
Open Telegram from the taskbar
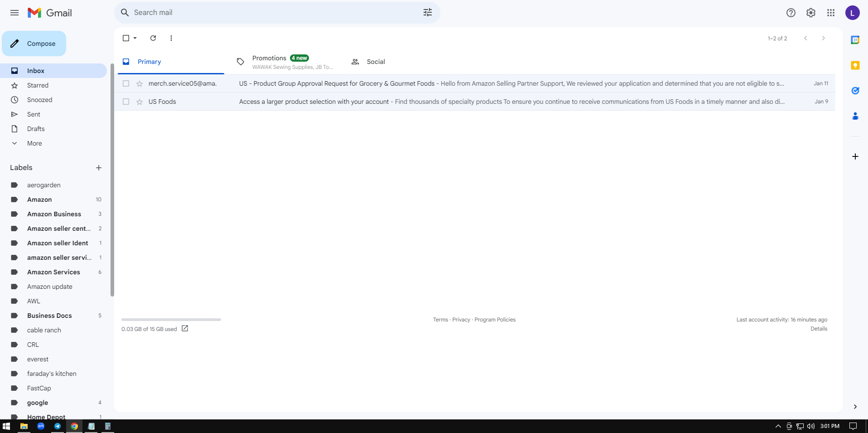[58, 426]
